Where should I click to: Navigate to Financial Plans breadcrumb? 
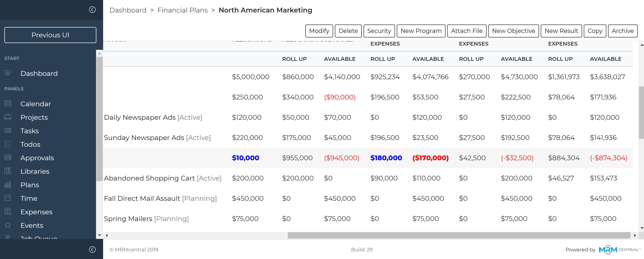point(182,10)
